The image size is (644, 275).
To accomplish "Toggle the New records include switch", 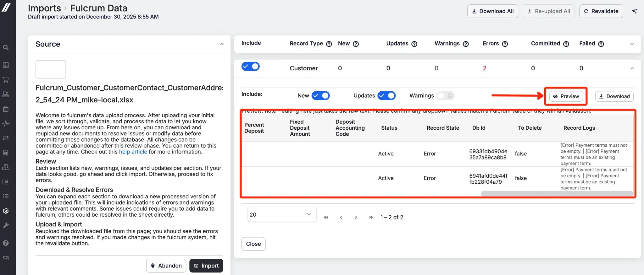I will [x=320, y=95].
